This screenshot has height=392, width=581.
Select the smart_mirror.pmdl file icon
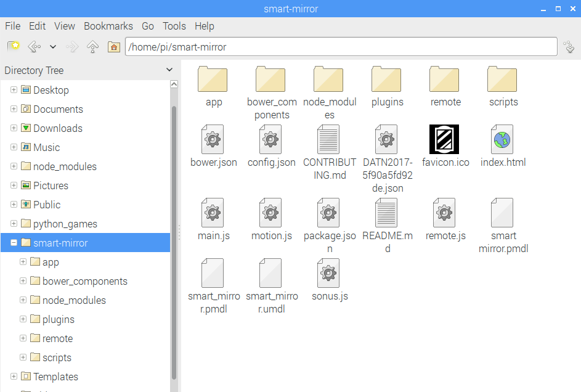pos(213,273)
